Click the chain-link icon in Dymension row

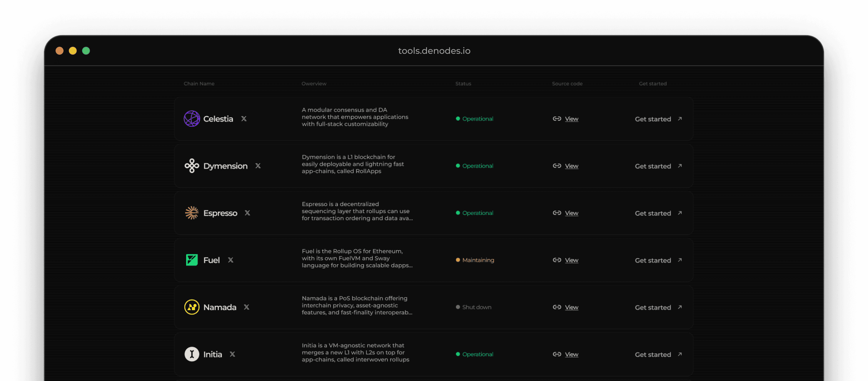(x=557, y=166)
